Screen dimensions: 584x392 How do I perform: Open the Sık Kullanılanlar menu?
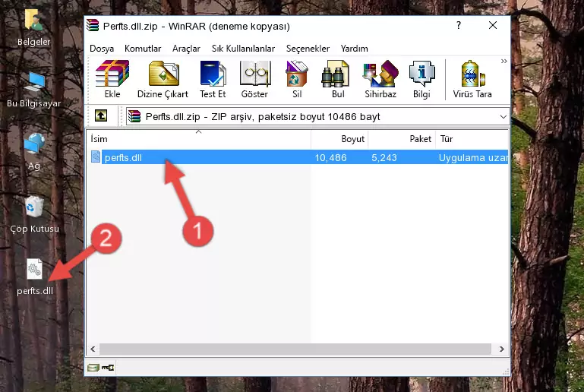(243, 49)
